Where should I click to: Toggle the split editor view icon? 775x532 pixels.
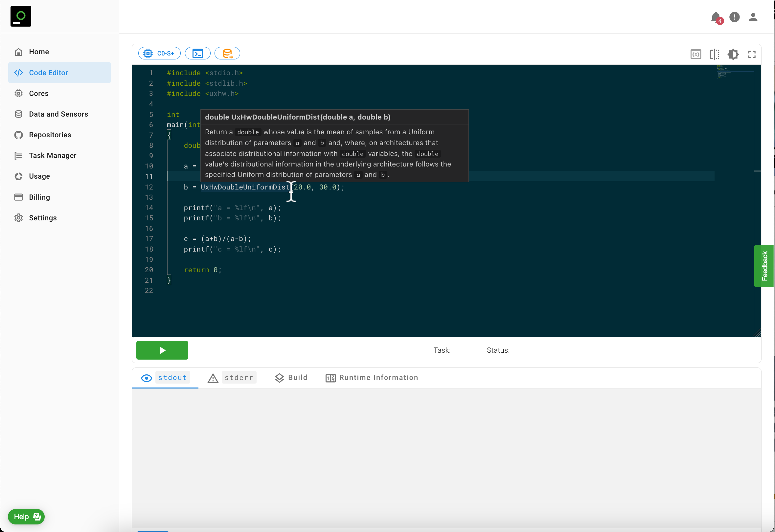714,54
